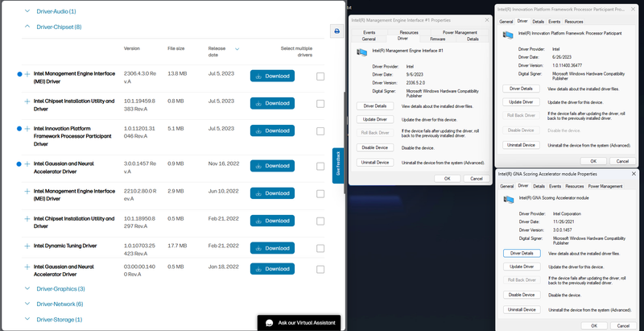Click the Version column header
The image size is (644, 331).
click(x=132, y=48)
